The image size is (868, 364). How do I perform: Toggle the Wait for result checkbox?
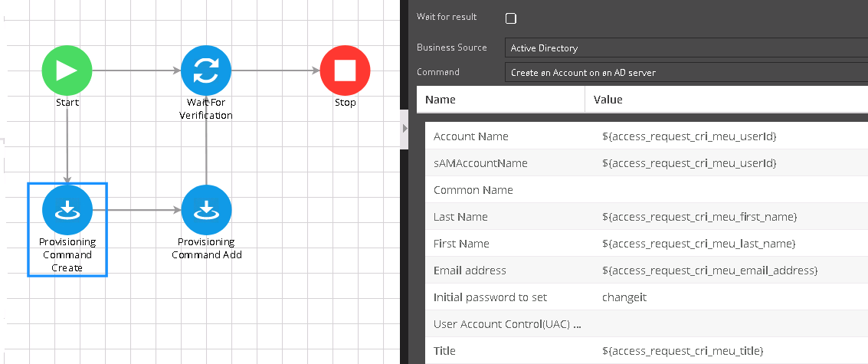[511, 18]
